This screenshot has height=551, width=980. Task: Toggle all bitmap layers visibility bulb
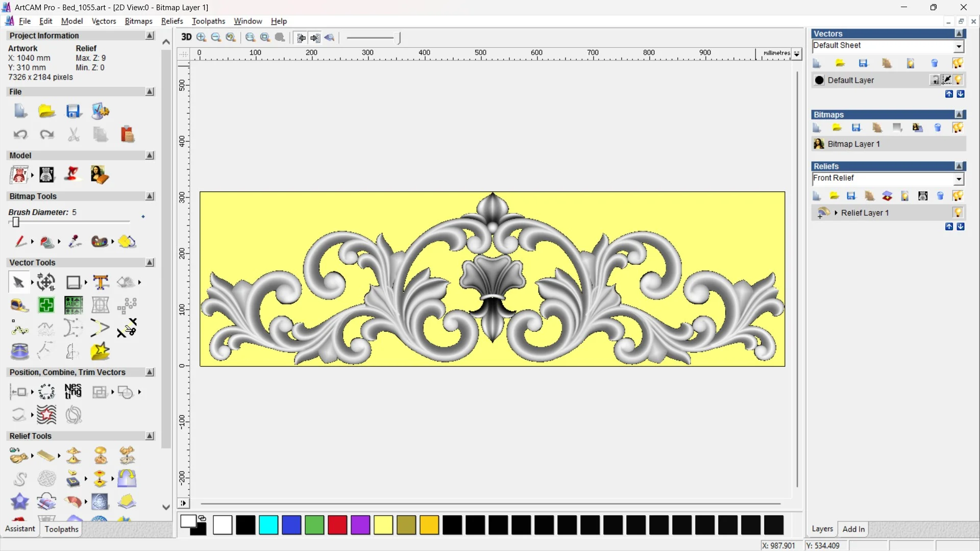tap(958, 128)
